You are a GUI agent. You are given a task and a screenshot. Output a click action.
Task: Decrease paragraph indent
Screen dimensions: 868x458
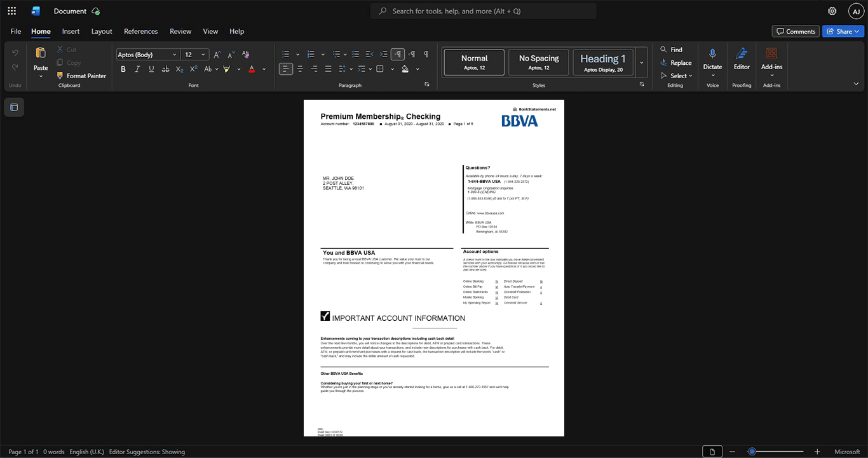(x=370, y=55)
